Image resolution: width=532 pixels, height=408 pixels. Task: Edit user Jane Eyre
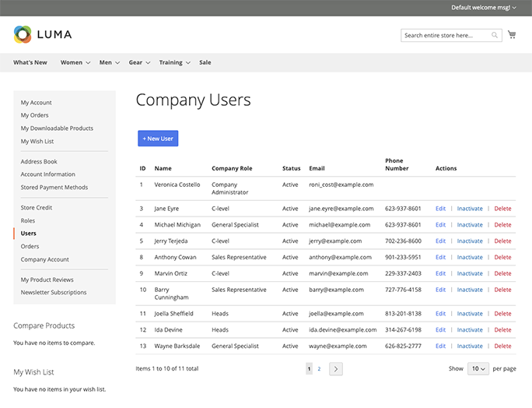[x=440, y=209]
